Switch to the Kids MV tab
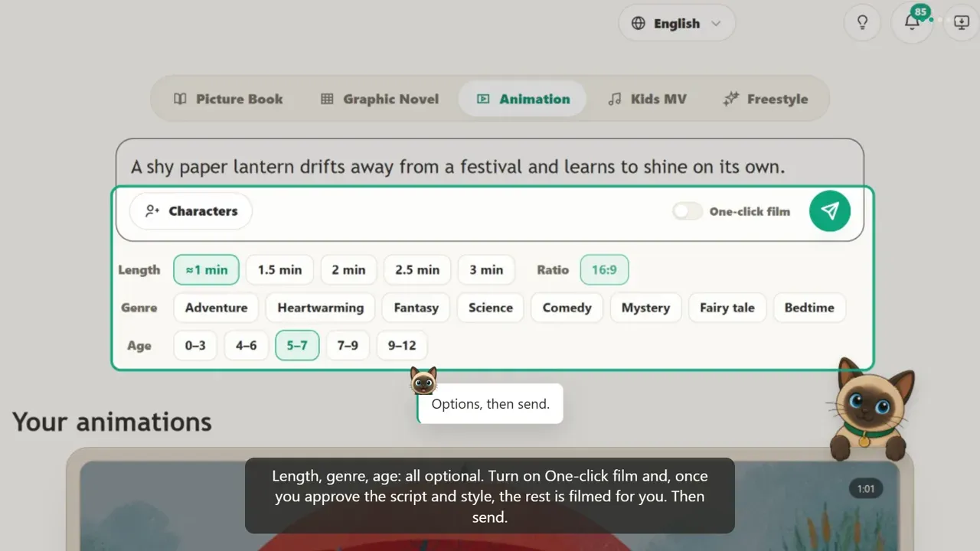This screenshot has width=980, height=551. coord(647,99)
